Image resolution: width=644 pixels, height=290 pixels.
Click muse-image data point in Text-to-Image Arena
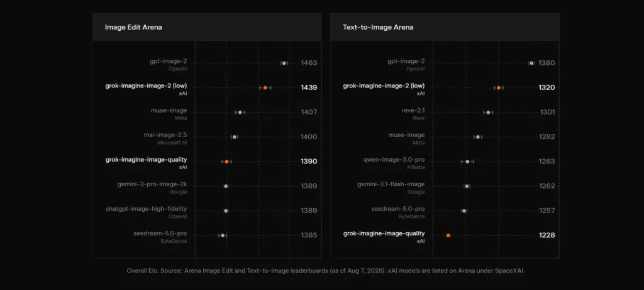tap(478, 137)
